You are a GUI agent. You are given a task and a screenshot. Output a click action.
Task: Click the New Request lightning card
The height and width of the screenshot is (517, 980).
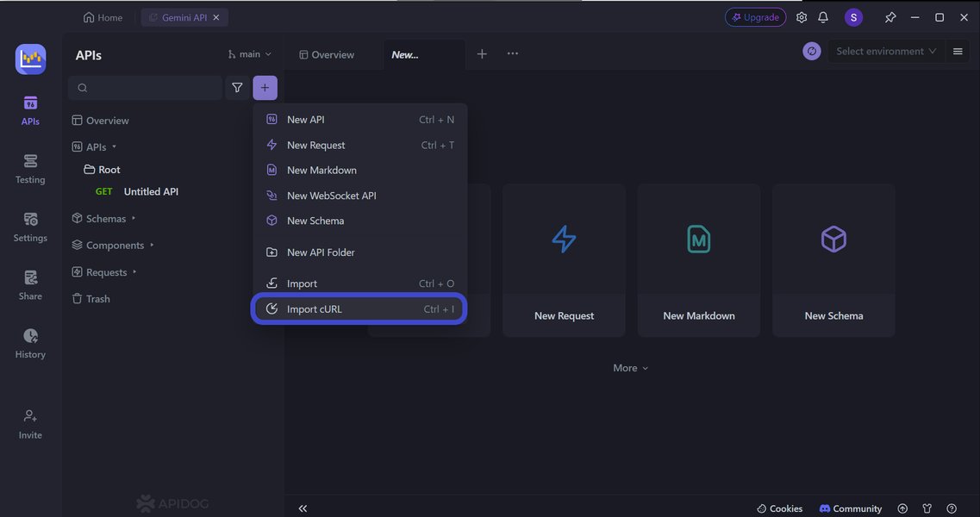[564, 260]
